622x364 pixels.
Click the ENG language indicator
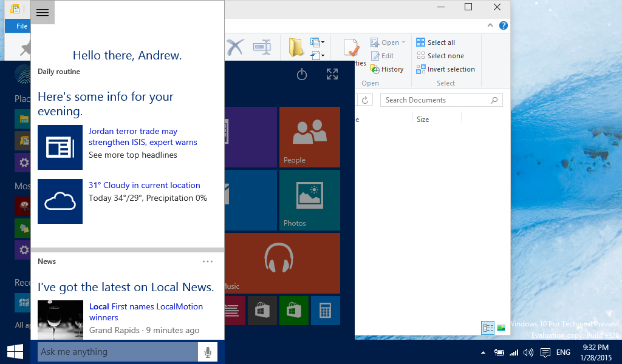(x=563, y=352)
